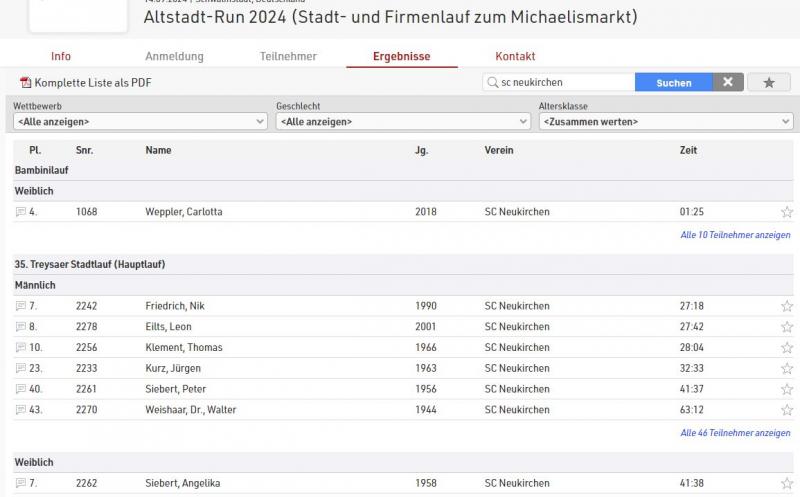Viewport: 800px width, 497px height.
Task: Select the name Kurz, Jürgen
Action: [x=173, y=368]
